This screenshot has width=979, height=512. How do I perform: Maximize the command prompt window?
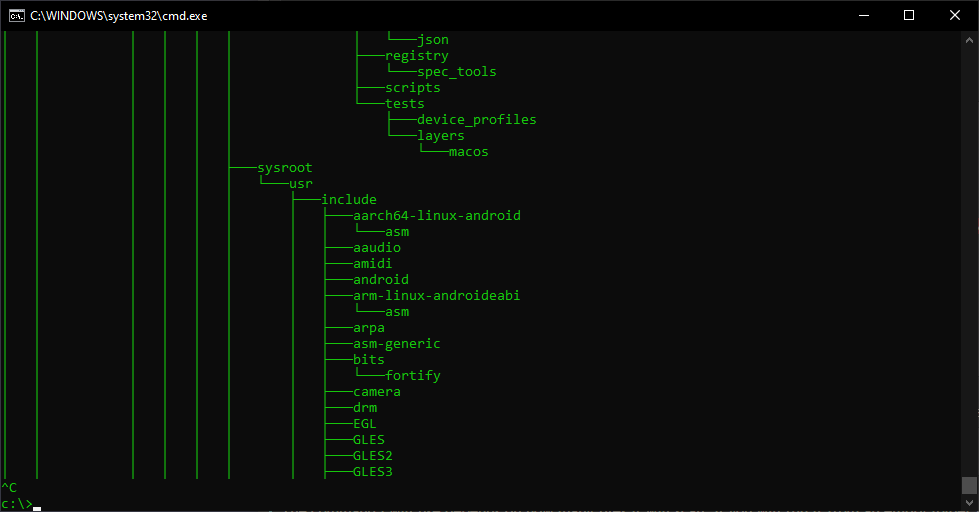click(x=909, y=16)
